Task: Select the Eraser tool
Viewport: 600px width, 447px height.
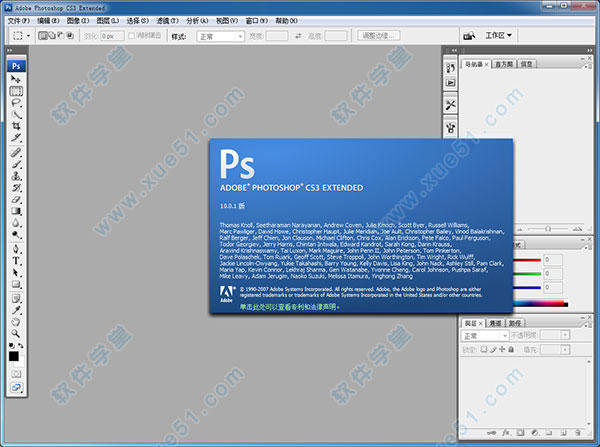Action: (x=16, y=199)
